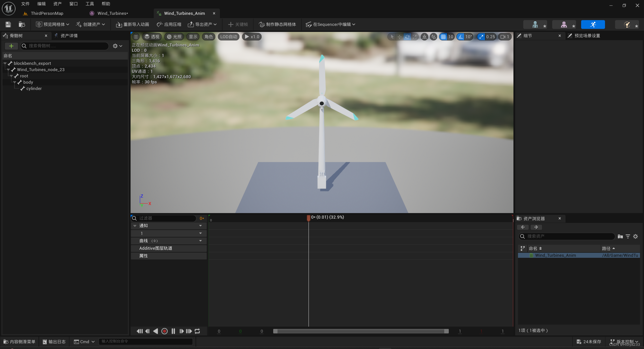Screen dimensions: 644x349
Task: Open the skeleton editor mode icon
Action: coord(535,25)
